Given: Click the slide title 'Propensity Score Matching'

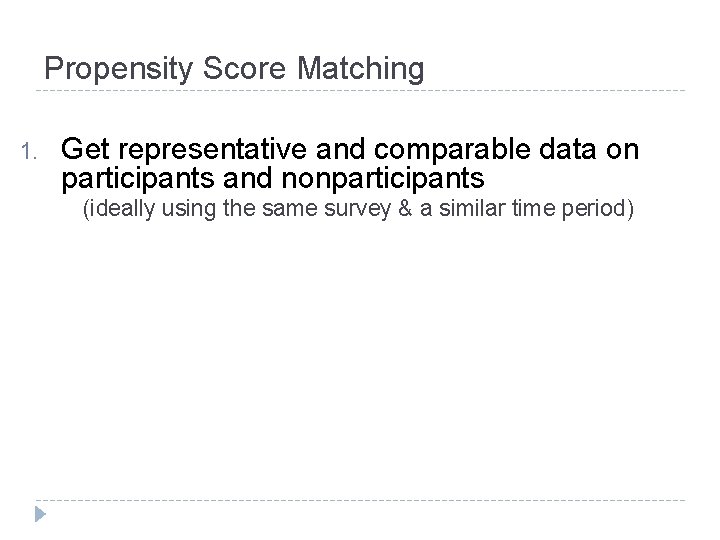Looking at the screenshot, I should (x=235, y=69).
